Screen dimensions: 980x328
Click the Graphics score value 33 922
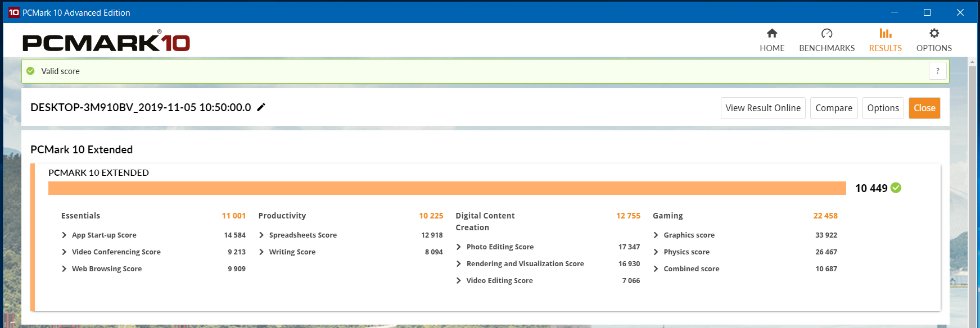point(826,235)
